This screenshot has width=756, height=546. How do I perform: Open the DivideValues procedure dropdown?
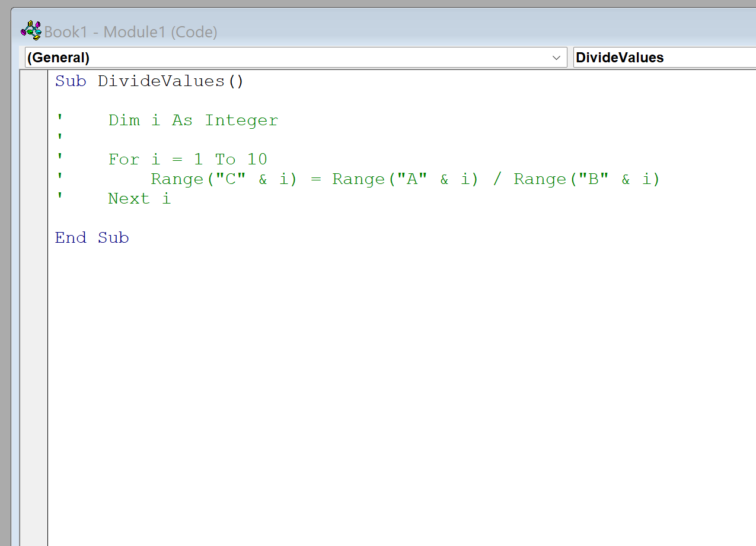pos(665,58)
